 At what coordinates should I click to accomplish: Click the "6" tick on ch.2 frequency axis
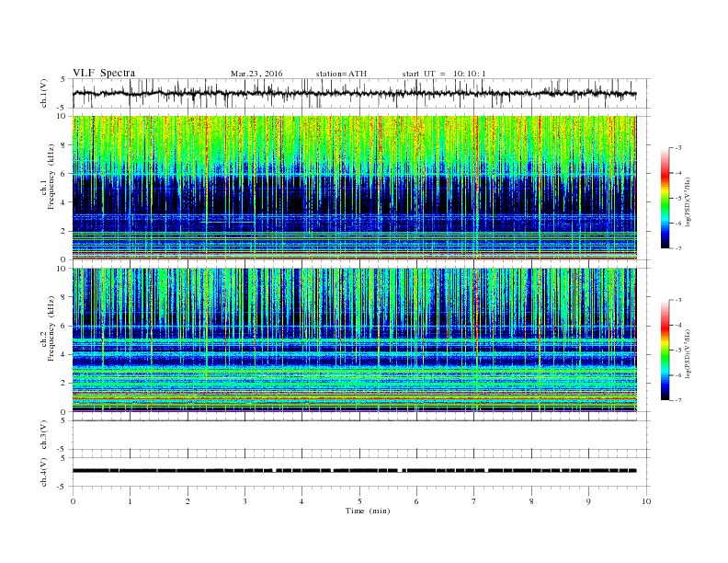pos(64,326)
